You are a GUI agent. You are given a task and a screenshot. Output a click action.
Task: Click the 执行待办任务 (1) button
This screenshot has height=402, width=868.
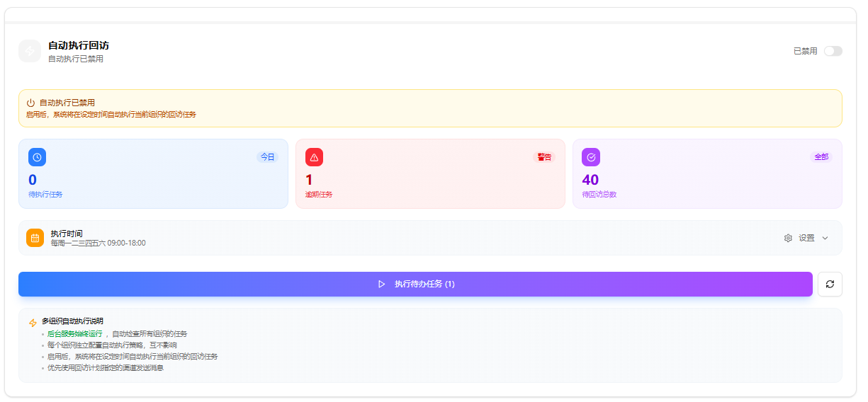pyautogui.click(x=415, y=284)
